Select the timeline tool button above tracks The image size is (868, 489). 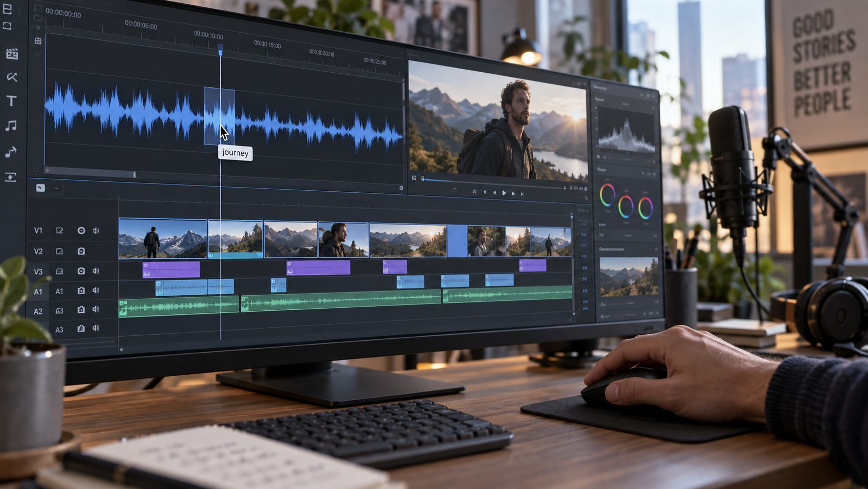40,188
